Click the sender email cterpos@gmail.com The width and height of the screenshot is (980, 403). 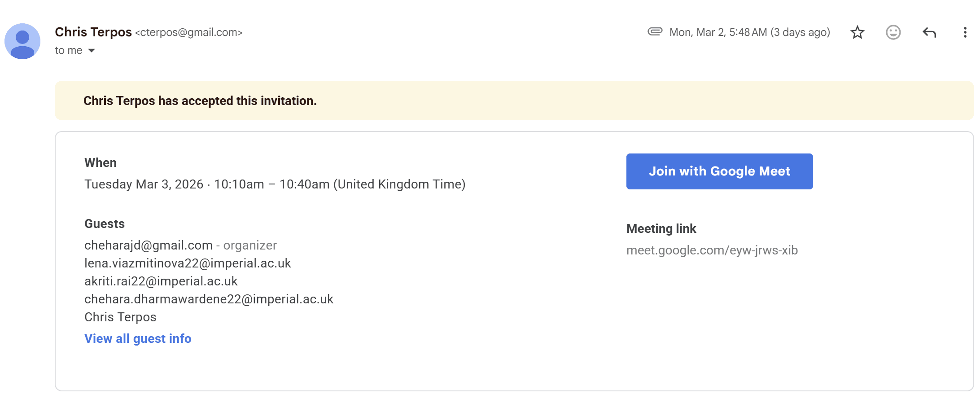188,33
